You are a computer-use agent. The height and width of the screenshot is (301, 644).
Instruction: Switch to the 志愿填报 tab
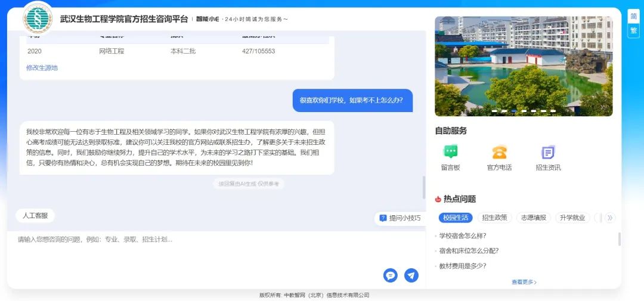click(x=533, y=218)
